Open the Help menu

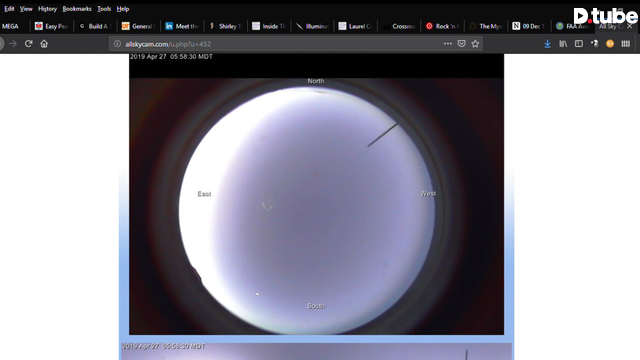click(123, 9)
